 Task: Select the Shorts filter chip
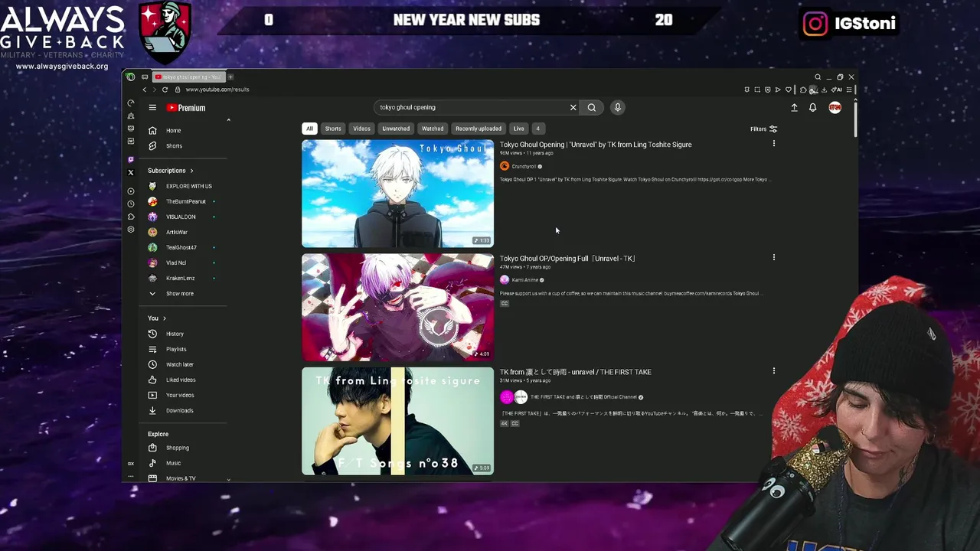(333, 129)
